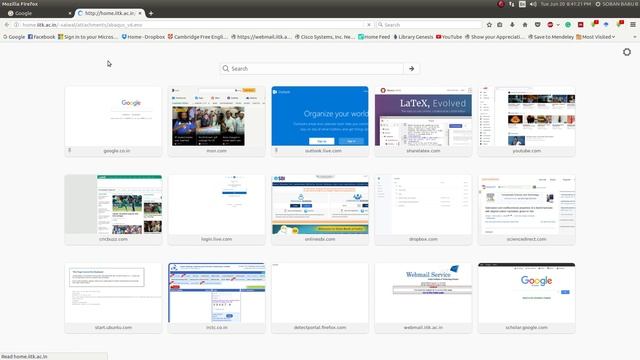The height and width of the screenshot is (360, 640).
Task: Open the Facebook bookmark
Action: [41, 37]
